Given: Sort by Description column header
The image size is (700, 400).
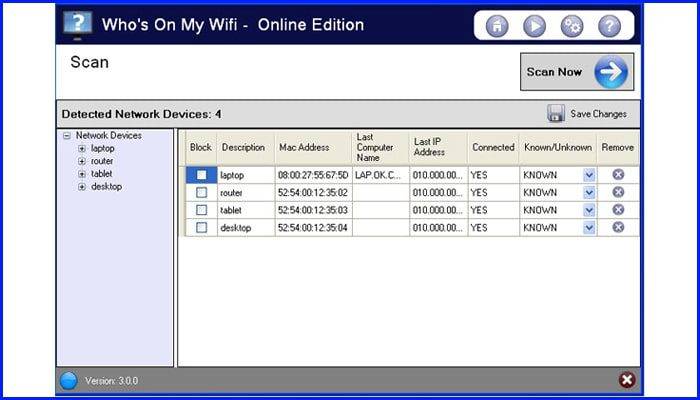Looking at the screenshot, I should (246, 147).
